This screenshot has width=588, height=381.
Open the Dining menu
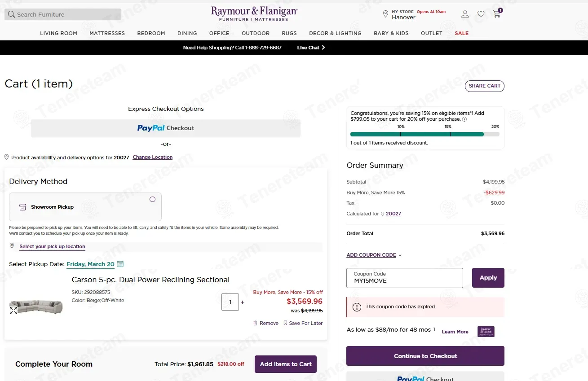tap(187, 33)
